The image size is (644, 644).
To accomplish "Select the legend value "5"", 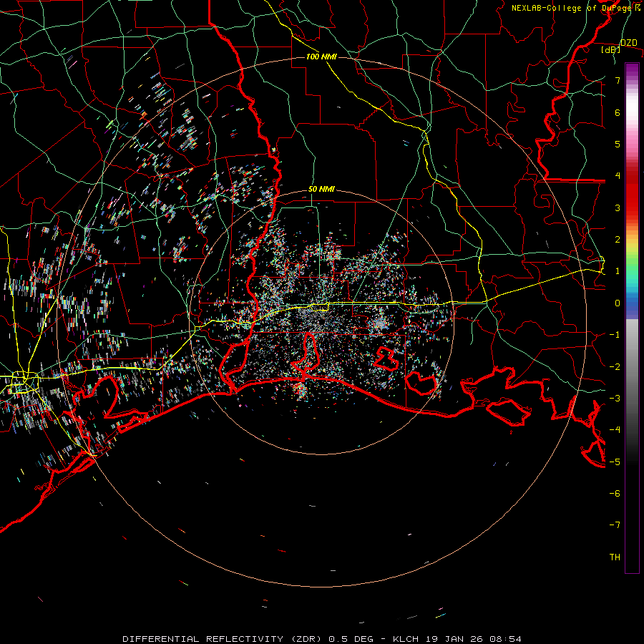I will (x=618, y=144).
